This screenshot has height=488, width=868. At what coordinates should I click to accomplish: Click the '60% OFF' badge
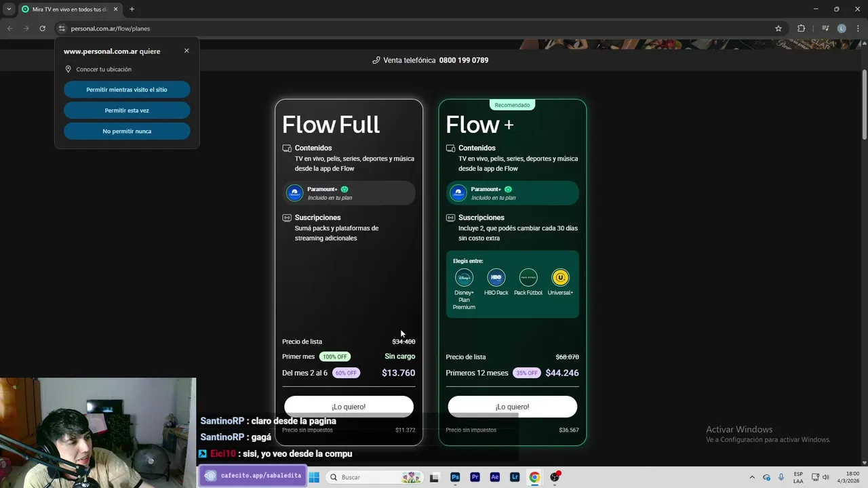click(x=346, y=373)
